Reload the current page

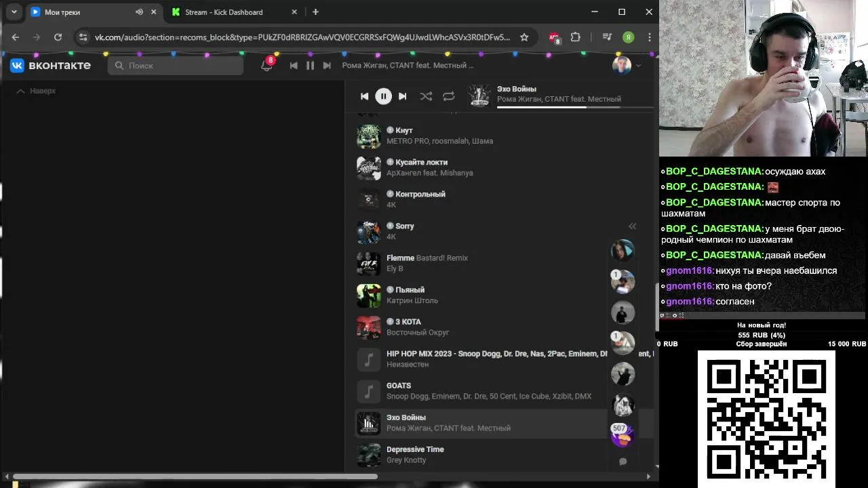point(58,37)
